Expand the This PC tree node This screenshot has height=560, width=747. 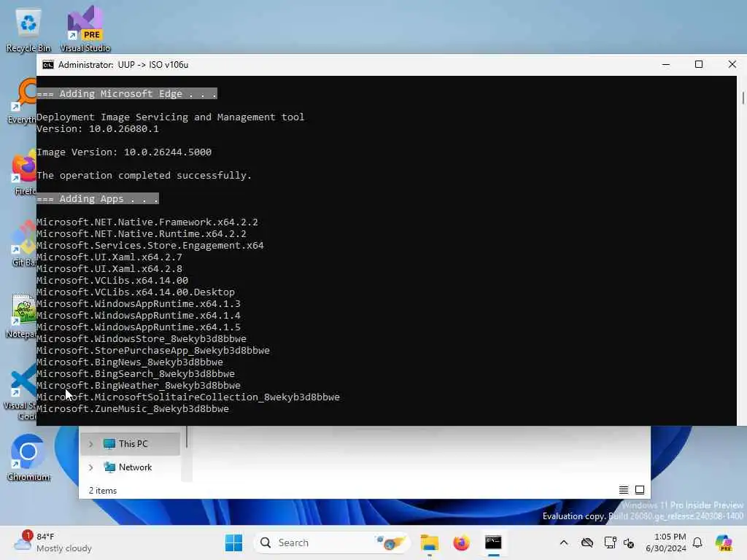(x=90, y=444)
